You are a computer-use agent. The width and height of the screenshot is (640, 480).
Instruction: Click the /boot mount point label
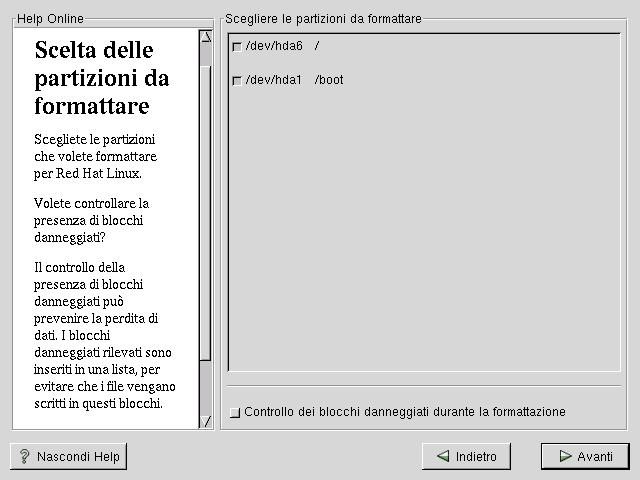coord(328,80)
